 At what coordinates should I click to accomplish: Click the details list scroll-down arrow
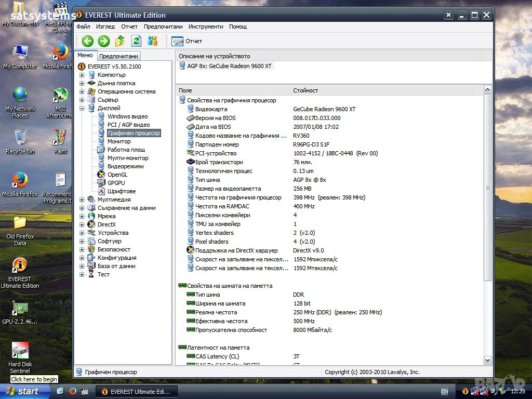pyautogui.click(x=487, y=360)
